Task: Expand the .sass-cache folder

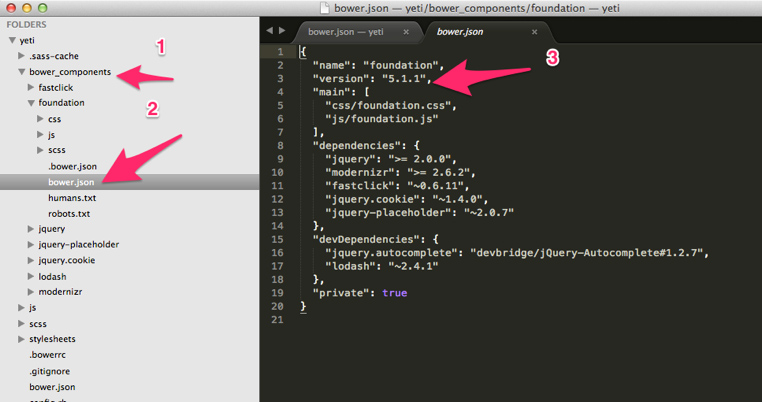Action: click(21, 56)
